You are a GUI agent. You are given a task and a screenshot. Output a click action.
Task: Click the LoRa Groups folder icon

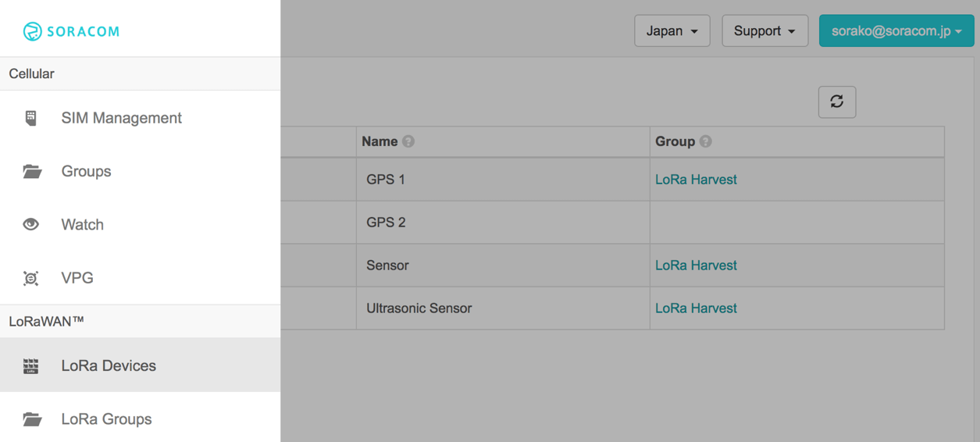31,419
